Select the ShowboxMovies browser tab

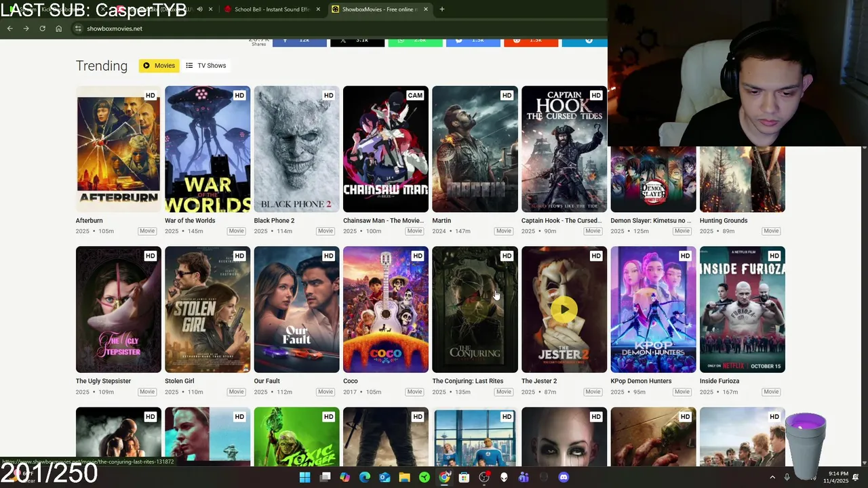pyautogui.click(x=380, y=9)
